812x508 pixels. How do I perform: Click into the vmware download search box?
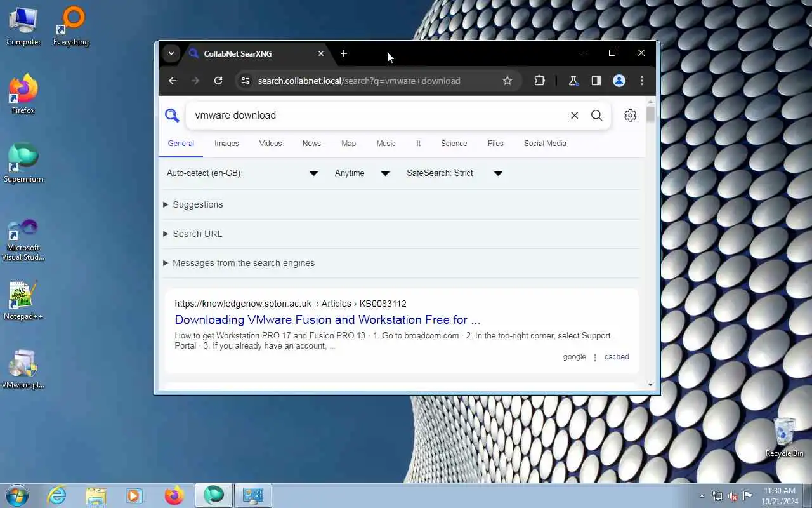coord(377,115)
